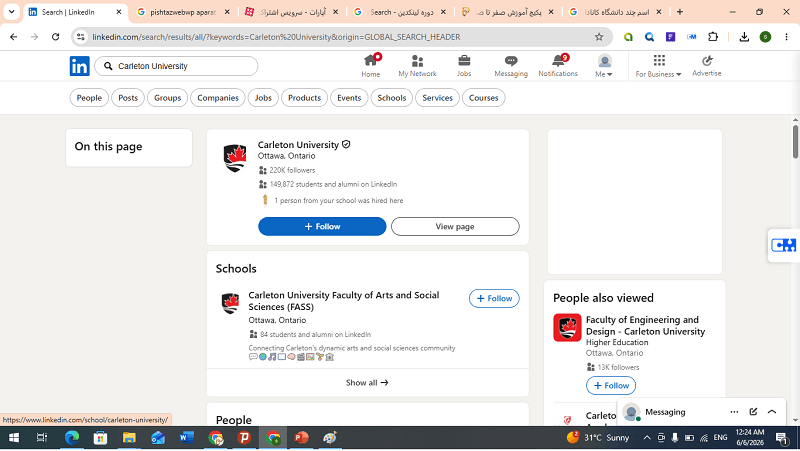The height and width of the screenshot is (451, 800).
Task: Click the Carleton University logo in the top result
Action: pyautogui.click(x=235, y=158)
